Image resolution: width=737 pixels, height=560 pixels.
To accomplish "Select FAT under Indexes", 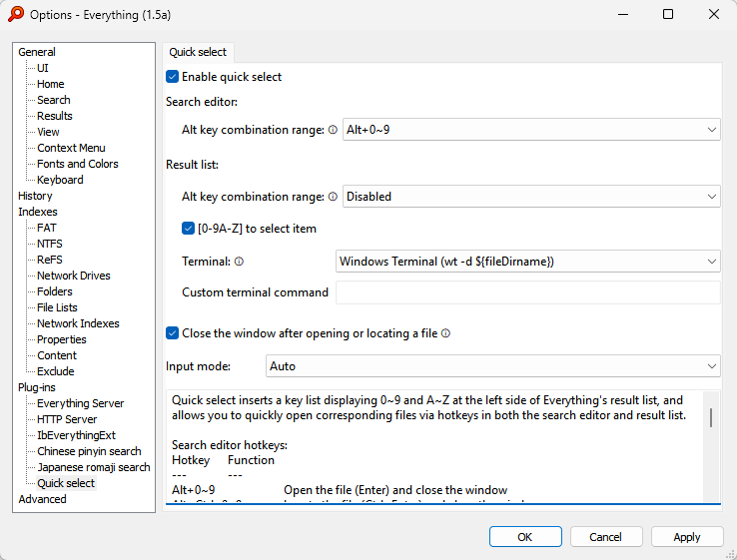I will click(x=47, y=228).
